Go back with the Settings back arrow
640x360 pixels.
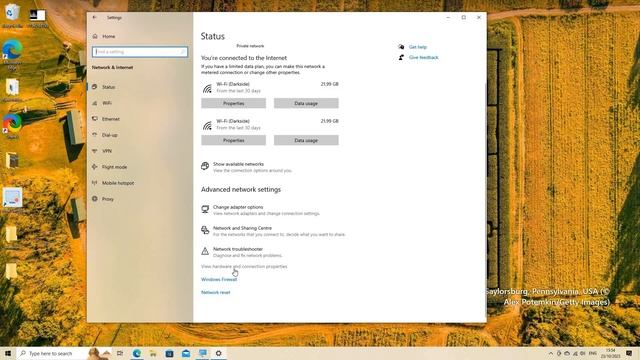(x=95, y=18)
